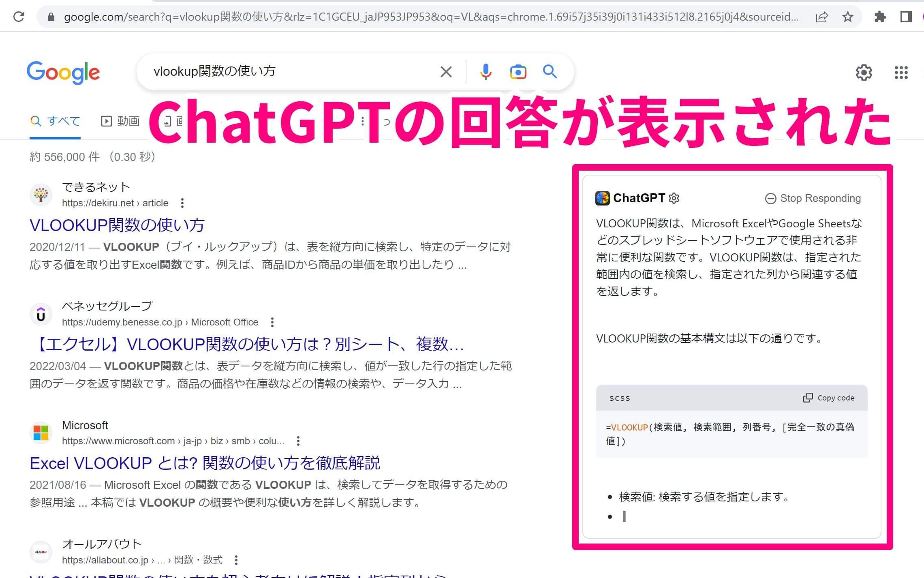Viewport: 924px width, 578px height.
Task: Click the 検索値 bullet explanation text
Action: coord(704,497)
